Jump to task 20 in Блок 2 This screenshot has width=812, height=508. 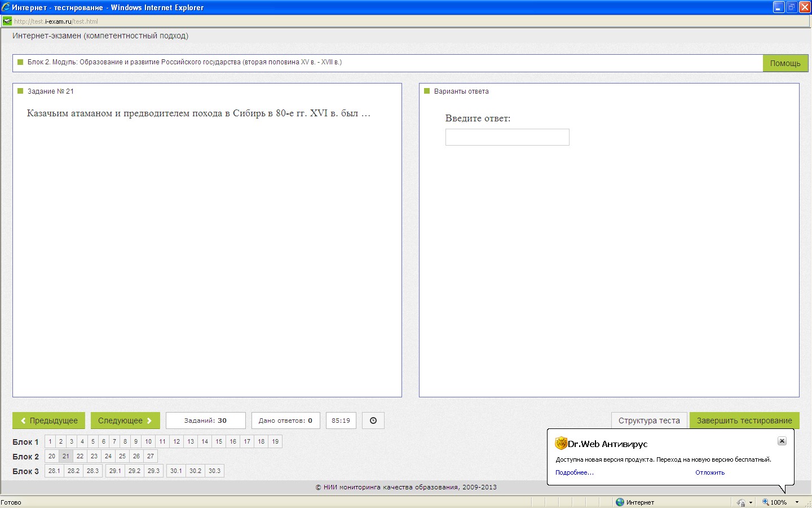[52, 456]
